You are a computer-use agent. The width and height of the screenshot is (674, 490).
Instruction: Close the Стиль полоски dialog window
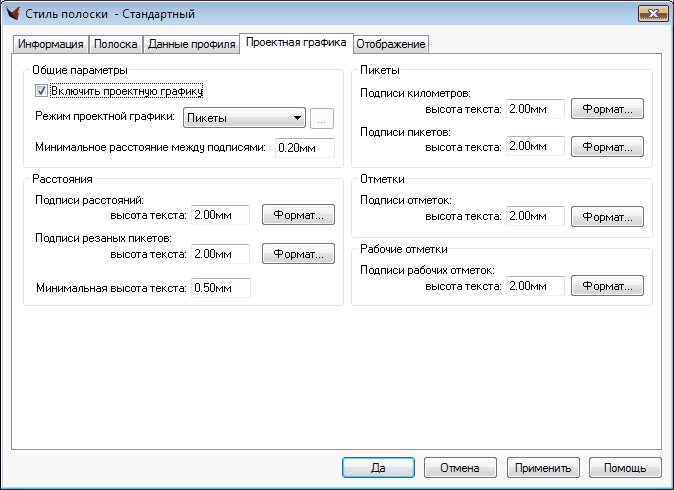[x=650, y=13]
